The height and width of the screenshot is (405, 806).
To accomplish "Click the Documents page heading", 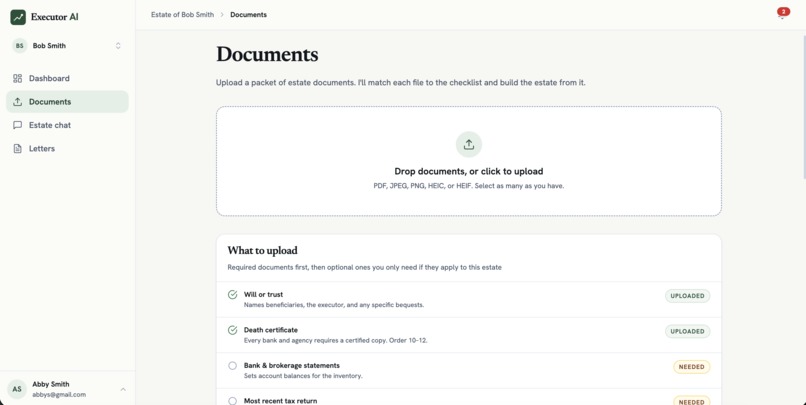I will coord(267,54).
